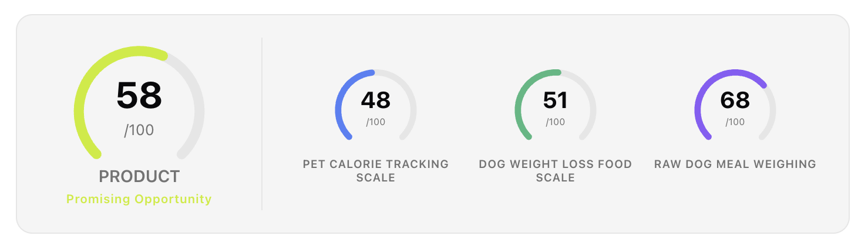
Task: Select the PRODUCT label
Action: pyautogui.click(x=139, y=176)
